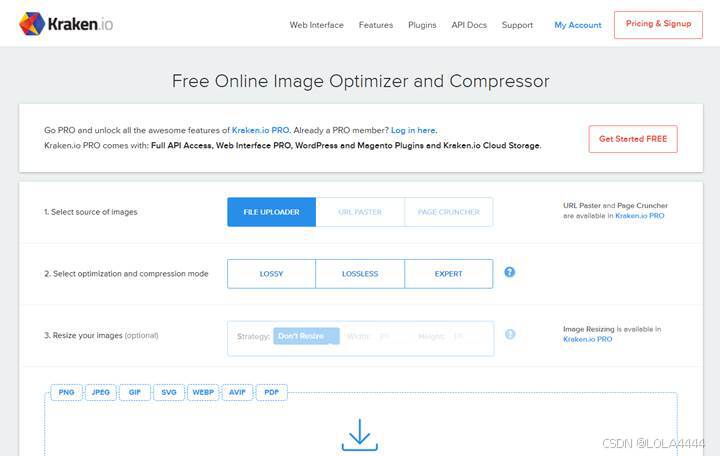Select PAGE CRUNCHER source
This screenshot has width=720, height=456.
pos(449,212)
